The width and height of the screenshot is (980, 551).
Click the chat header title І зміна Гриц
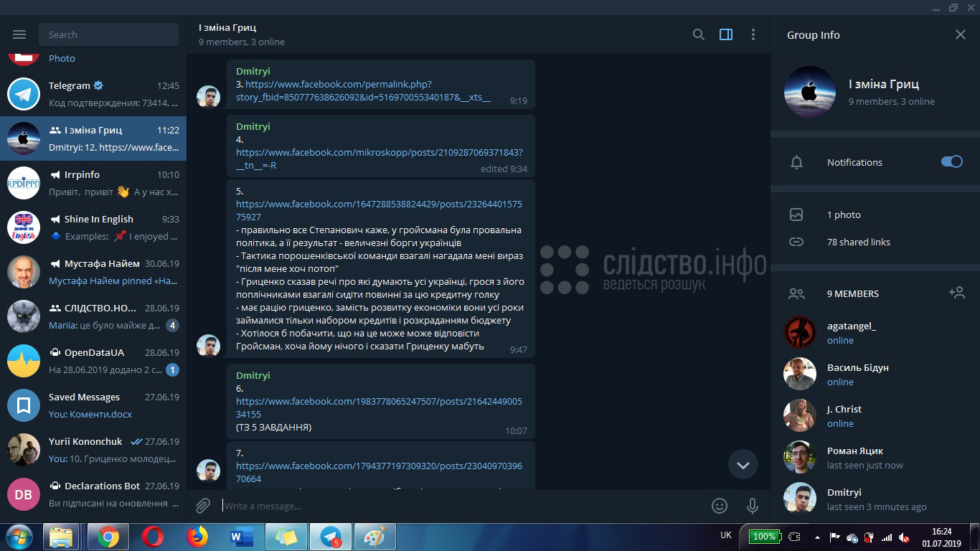pos(227,27)
